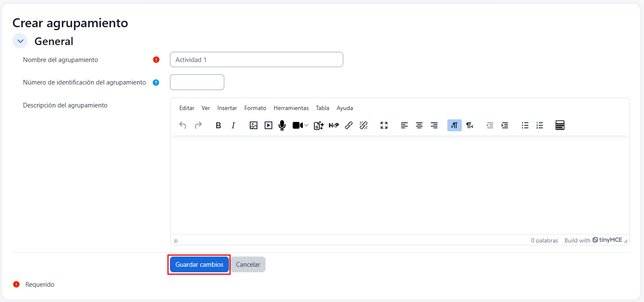Open the Formato menu

255,108
